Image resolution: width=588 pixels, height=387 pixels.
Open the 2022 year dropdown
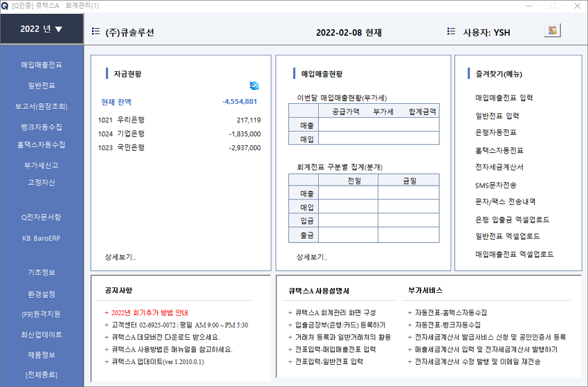42,29
